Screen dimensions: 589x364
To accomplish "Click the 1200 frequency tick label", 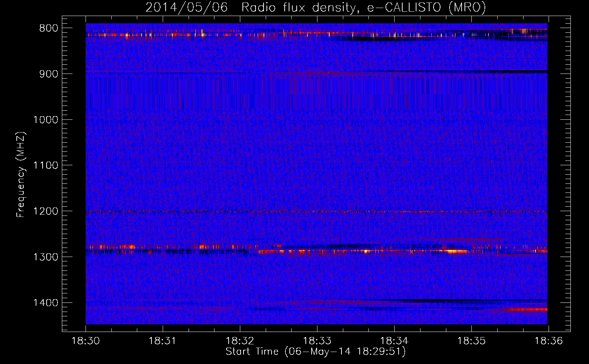I will click(46, 211).
